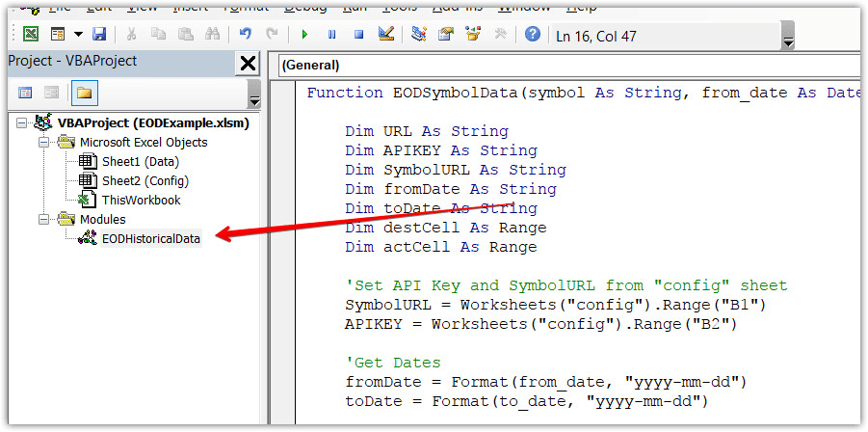The image size is (868, 432).
Task: Click the Function EODSymbolData declaration line
Action: [586, 93]
